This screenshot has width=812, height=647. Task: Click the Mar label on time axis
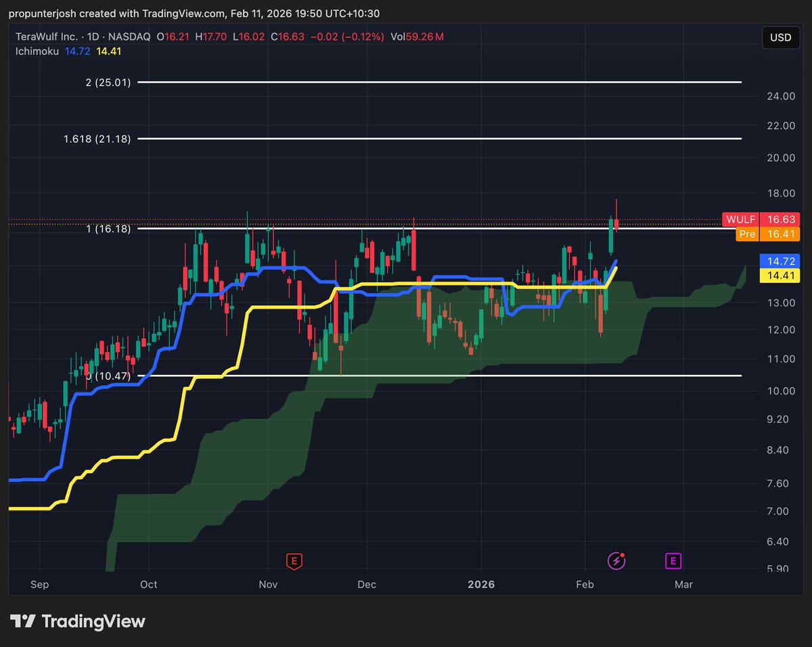click(684, 584)
